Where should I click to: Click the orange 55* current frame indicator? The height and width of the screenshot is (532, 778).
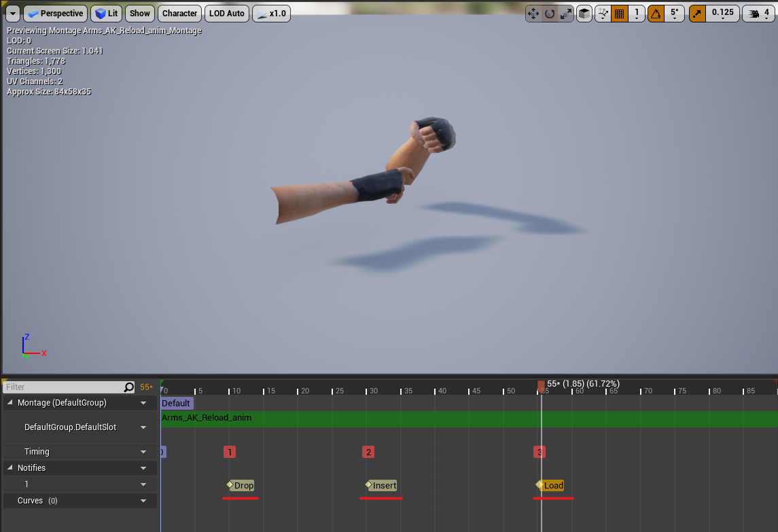pos(146,387)
